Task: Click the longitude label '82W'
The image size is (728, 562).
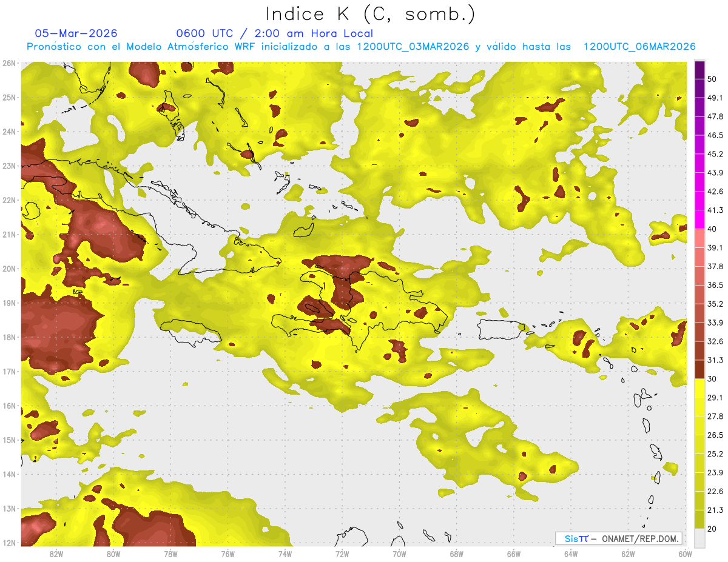Action: click(x=56, y=554)
